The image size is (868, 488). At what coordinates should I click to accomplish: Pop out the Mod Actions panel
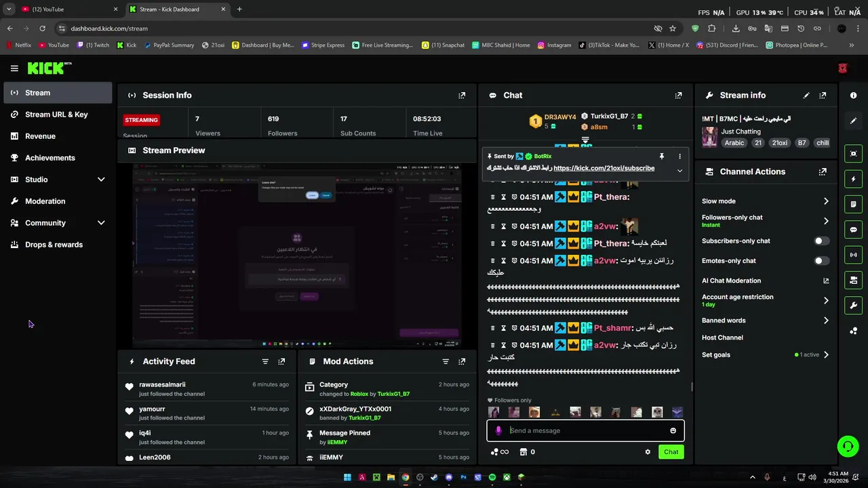[462, 362]
